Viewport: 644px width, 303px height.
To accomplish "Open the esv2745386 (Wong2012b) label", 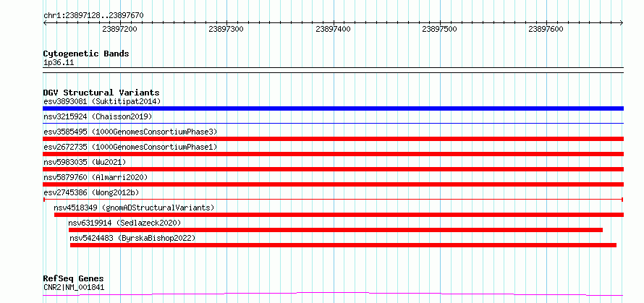I will [x=91, y=192].
